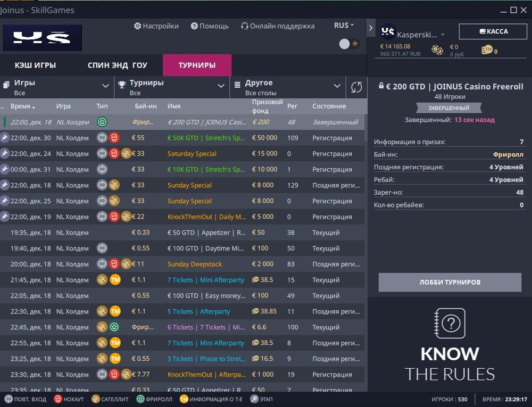Click TM icon in 3 Tickets Phase row
This screenshot has width=532, height=407.
point(115,359)
